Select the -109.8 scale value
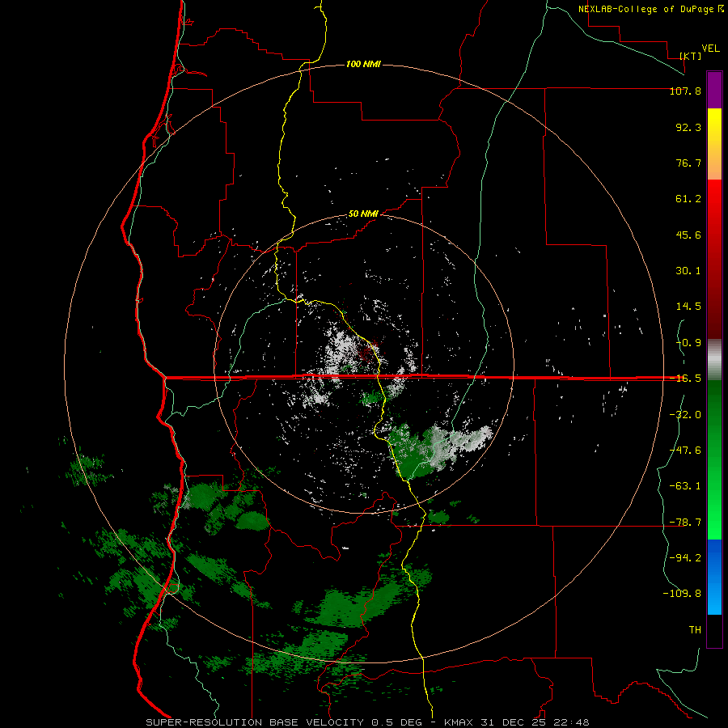This screenshot has height=728, width=728. pos(682,594)
